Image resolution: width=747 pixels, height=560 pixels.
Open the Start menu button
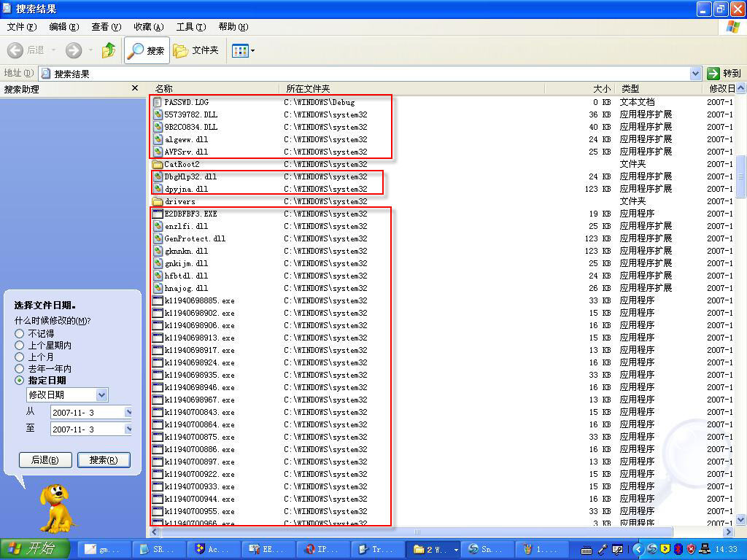[x=35, y=549]
